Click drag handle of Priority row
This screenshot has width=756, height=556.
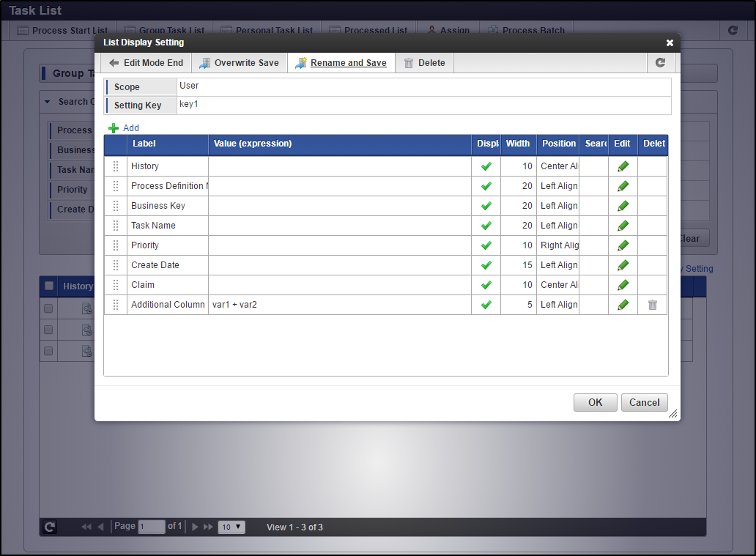tap(116, 245)
